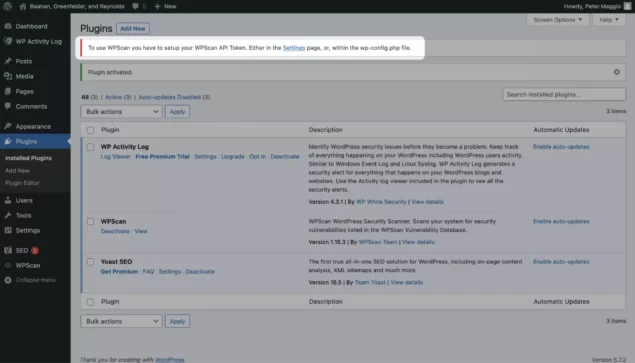
Task: Open Team Yoast author link
Action: pos(370,282)
